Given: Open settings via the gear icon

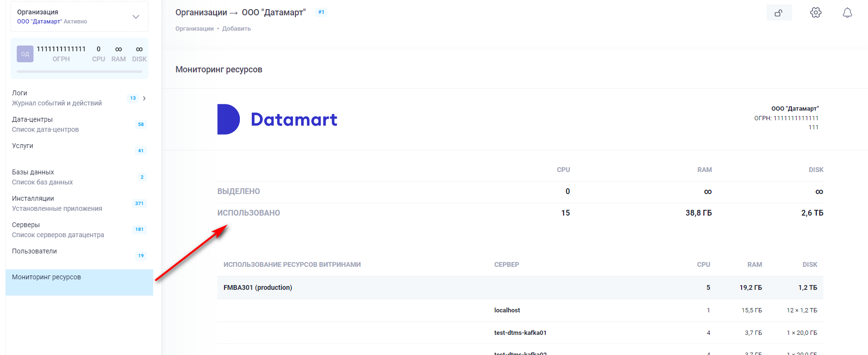Looking at the screenshot, I should point(816,13).
